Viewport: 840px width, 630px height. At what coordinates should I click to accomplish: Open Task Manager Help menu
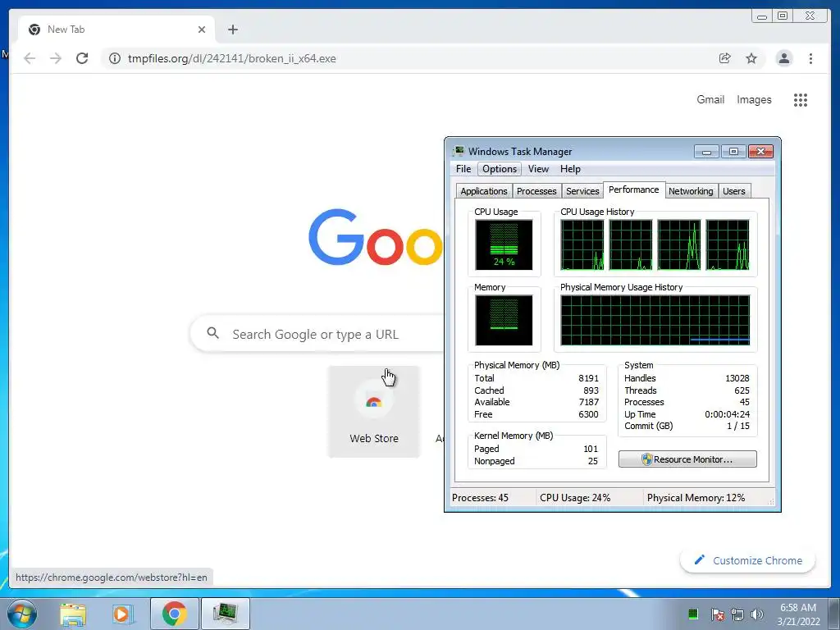571,169
